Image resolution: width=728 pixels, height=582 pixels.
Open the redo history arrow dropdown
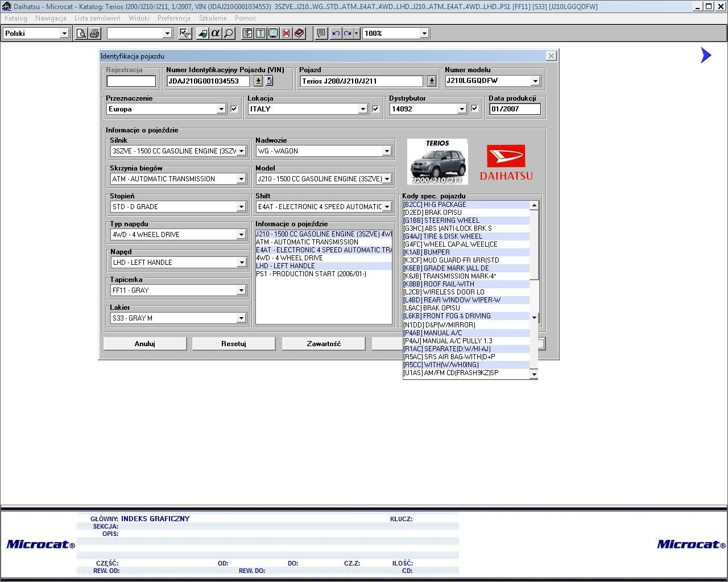pyautogui.click(x=357, y=34)
